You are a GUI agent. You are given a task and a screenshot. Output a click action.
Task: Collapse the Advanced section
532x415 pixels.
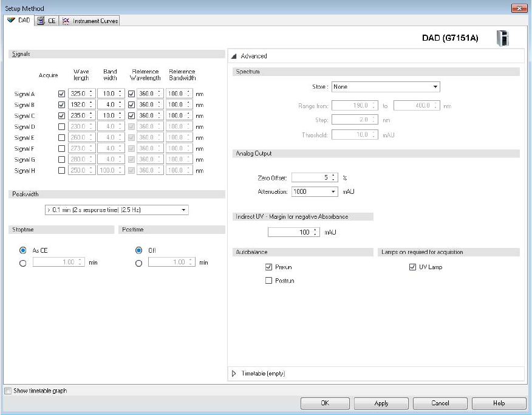pyautogui.click(x=234, y=56)
